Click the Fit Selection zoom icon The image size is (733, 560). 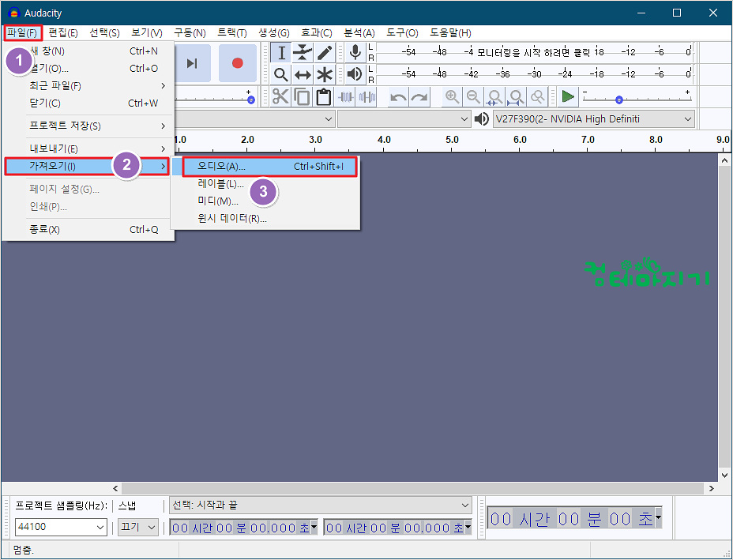(x=494, y=97)
